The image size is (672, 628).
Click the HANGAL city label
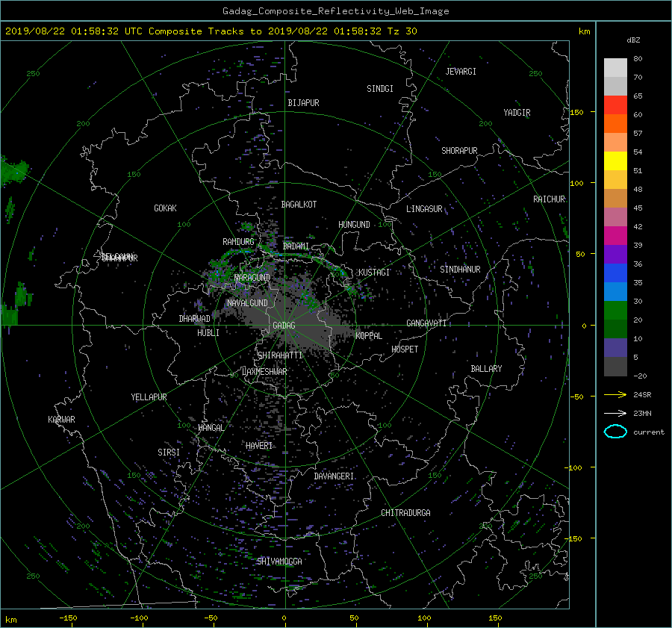click(211, 428)
